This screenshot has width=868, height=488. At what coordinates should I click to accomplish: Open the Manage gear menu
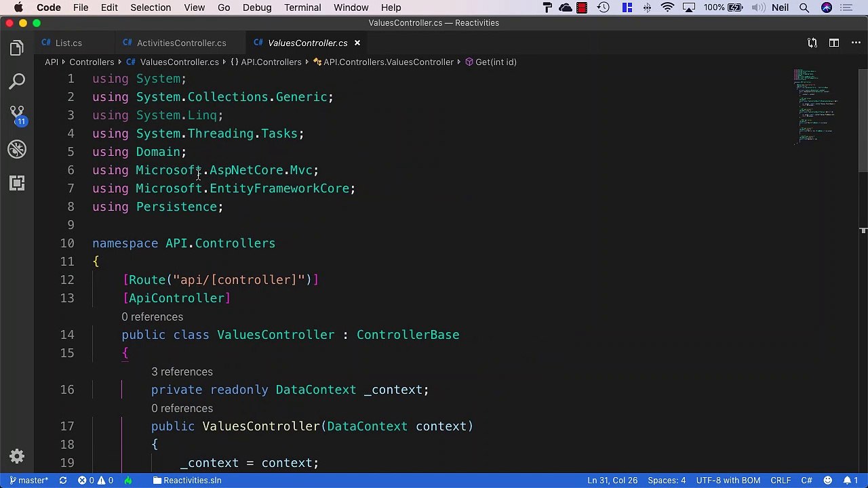[x=17, y=456]
